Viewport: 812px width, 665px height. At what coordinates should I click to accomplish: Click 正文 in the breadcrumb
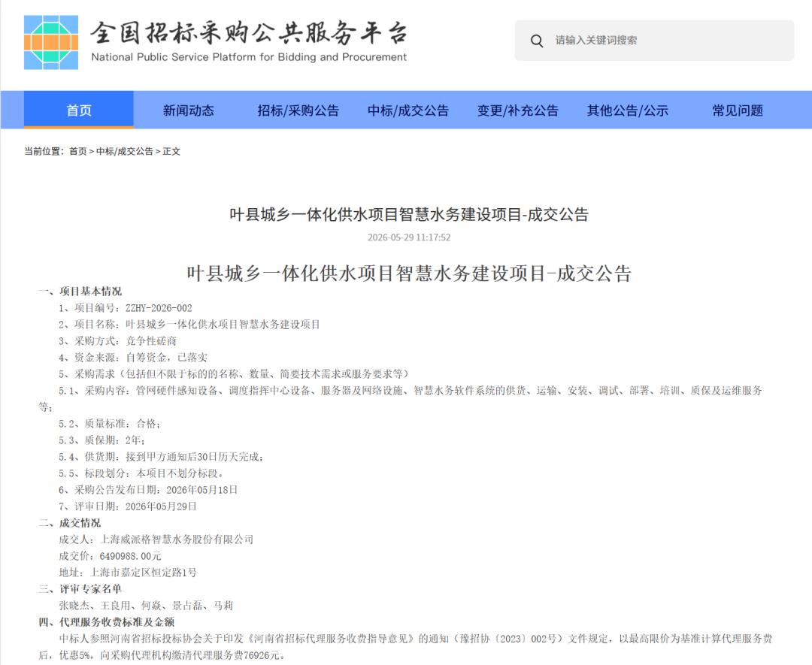(171, 151)
